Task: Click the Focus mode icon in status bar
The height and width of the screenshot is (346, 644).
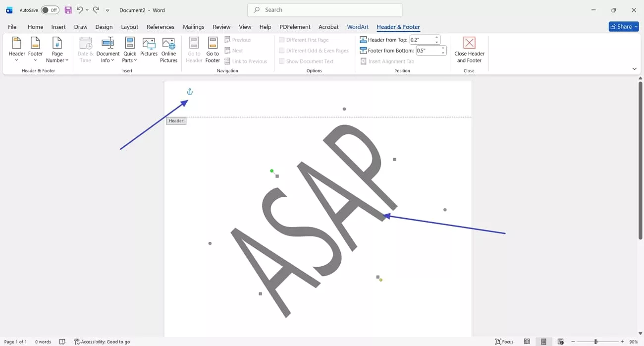Action: pos(504,342)
